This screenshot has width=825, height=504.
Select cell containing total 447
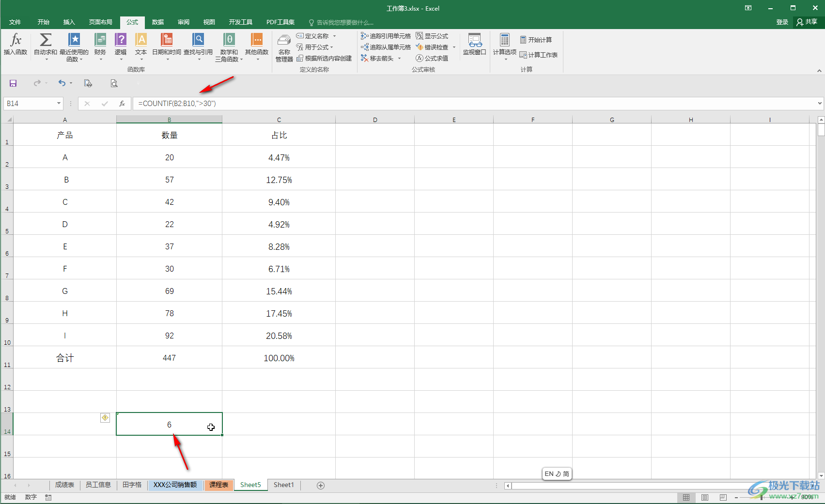169,358
